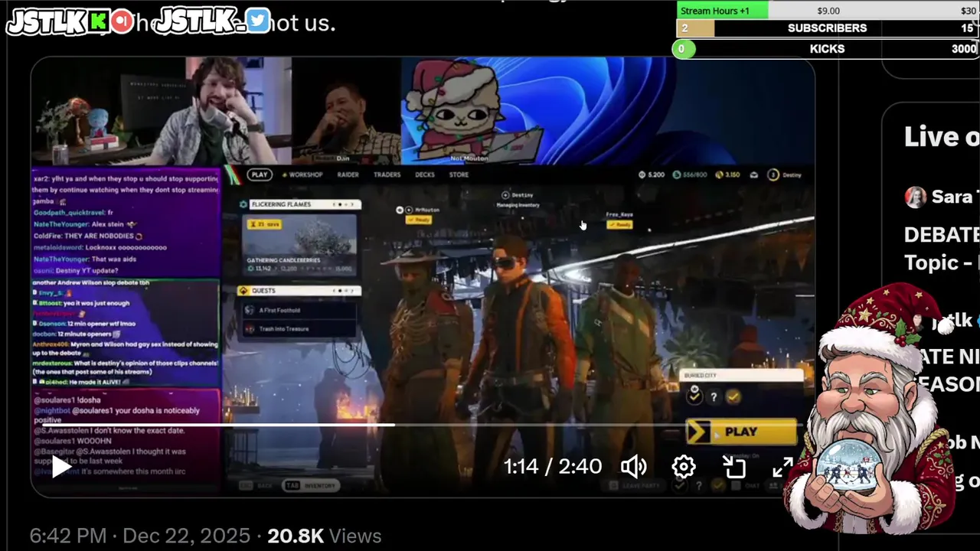Click the 5.200 currency icon in game header
The width and height of the screenshot is (980, 551).
click(643, 175)
